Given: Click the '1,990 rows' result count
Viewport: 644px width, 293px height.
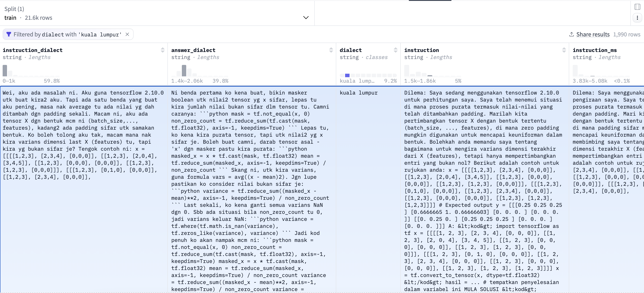Looking at the screenshot, I should [x=626, y=34].
